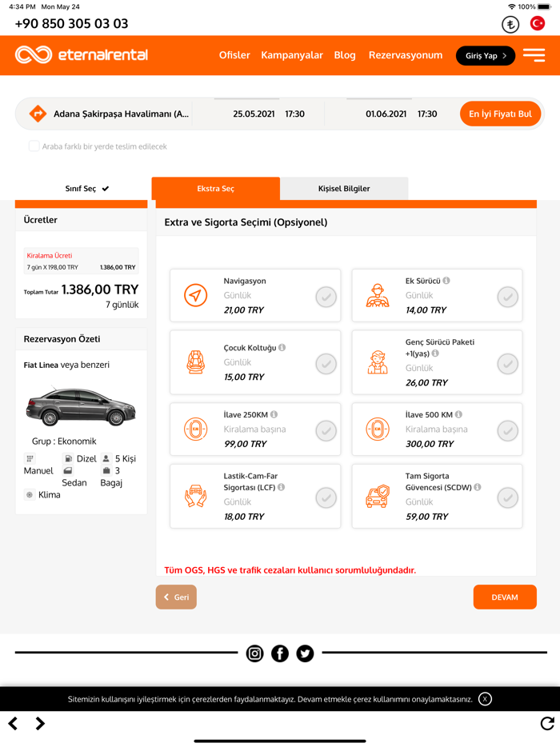Viewport: 560px width, 747px height.
Task: Show info about Çocuk Koltuğu
Action: pos(282,347)
